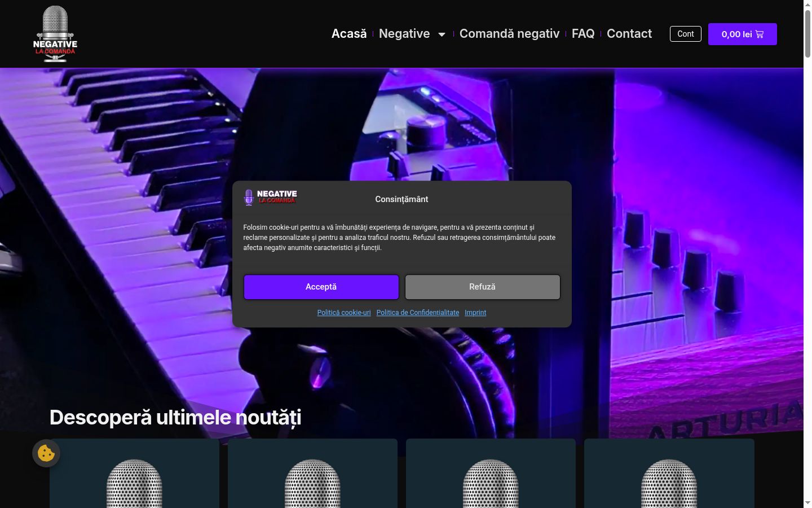This screenshot has height=508, width=812.
Task: Navigate to FAQ page
Action: coord(583,34)
